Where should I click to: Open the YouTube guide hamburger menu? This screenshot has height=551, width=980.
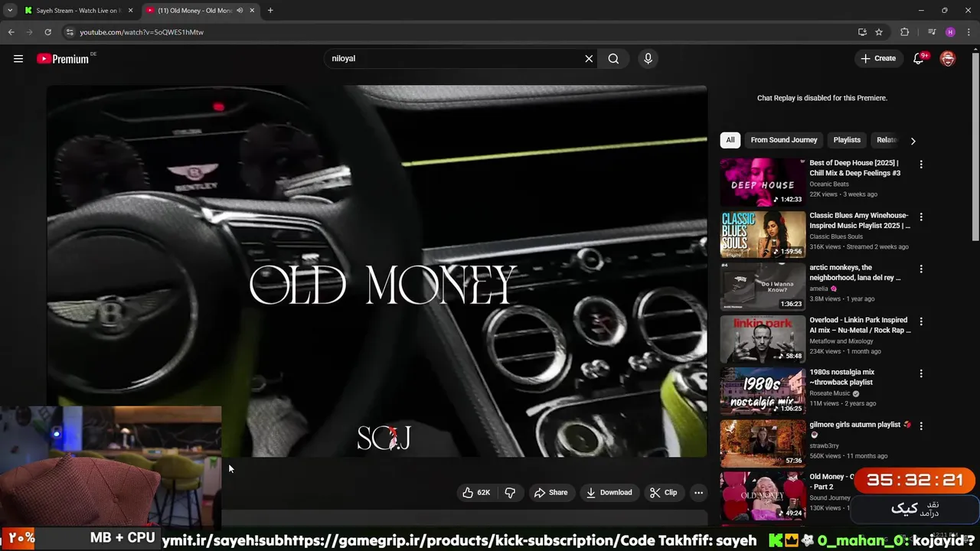(x=18, y=59)
